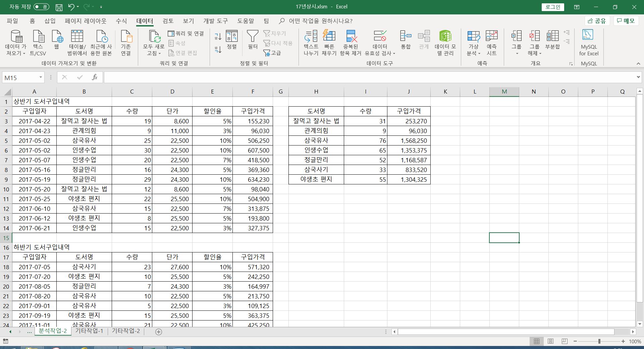644x349 pixels.
Task: Click the login button in title bar
Action: click(552, 7)
